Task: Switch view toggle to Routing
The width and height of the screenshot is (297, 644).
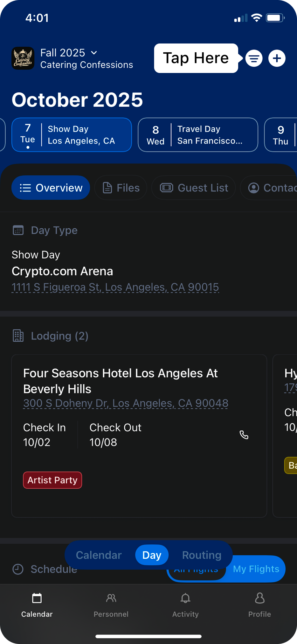Action: [x=202, y=555]
